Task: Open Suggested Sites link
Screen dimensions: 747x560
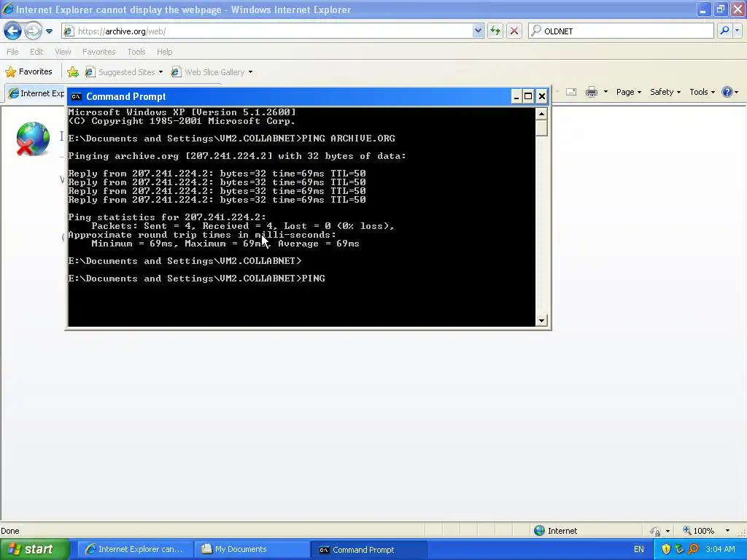Action: tap(120, 72)
